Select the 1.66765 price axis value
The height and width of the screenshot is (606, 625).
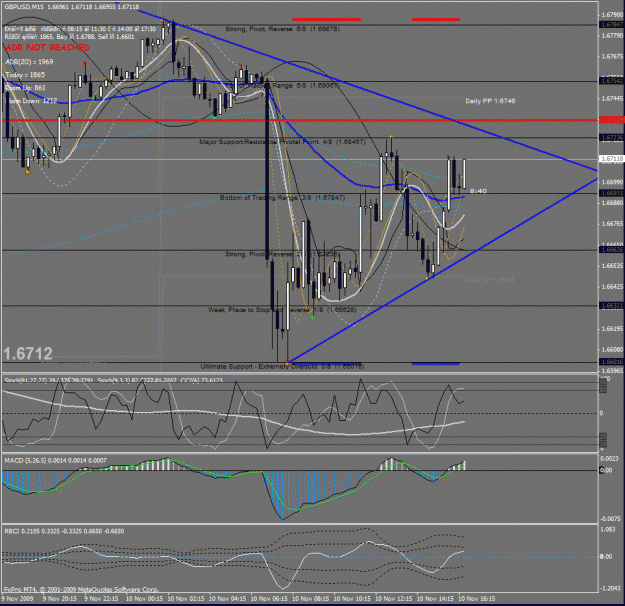click(612, 224)
